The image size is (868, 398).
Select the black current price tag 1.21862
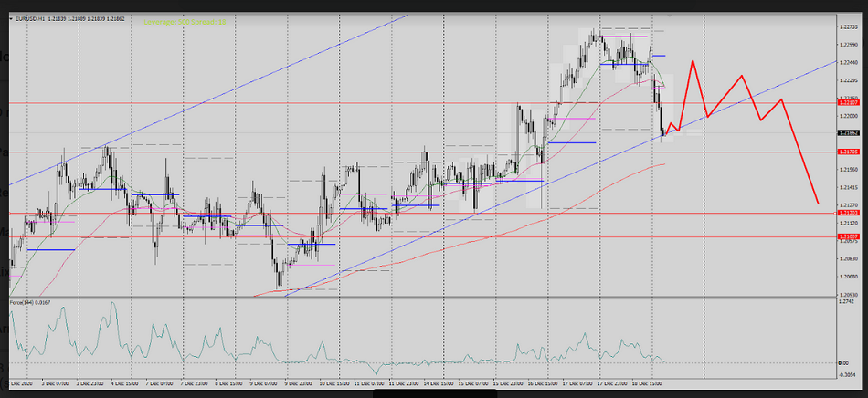(850, 133)
